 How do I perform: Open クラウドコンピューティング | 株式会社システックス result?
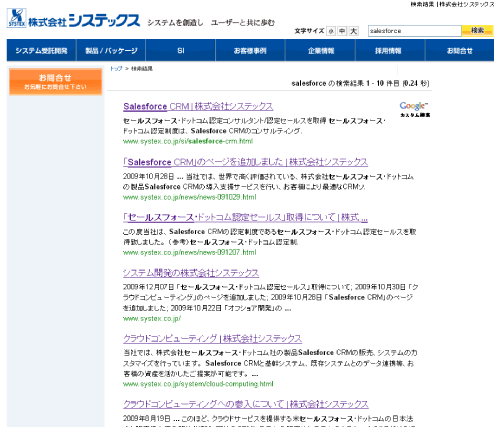point(212,338)
